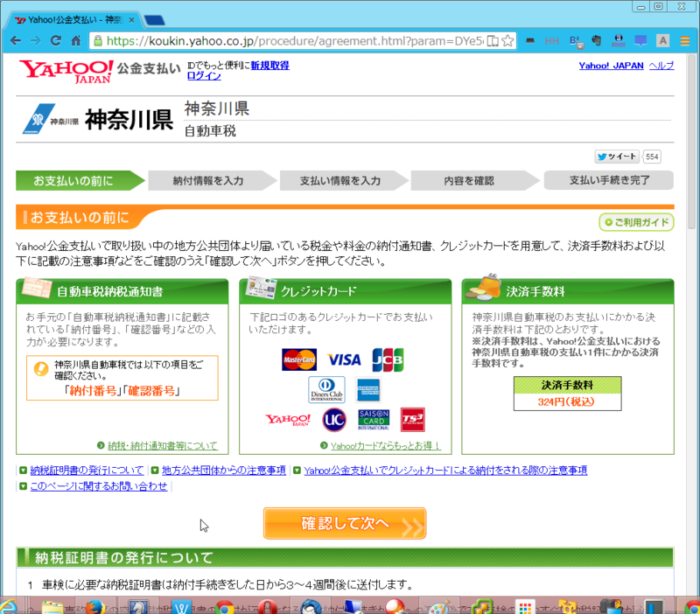The height and width of the screenshot is (614, 700).
Task: Click the ツイート button
Action: [x=617, y=157]
